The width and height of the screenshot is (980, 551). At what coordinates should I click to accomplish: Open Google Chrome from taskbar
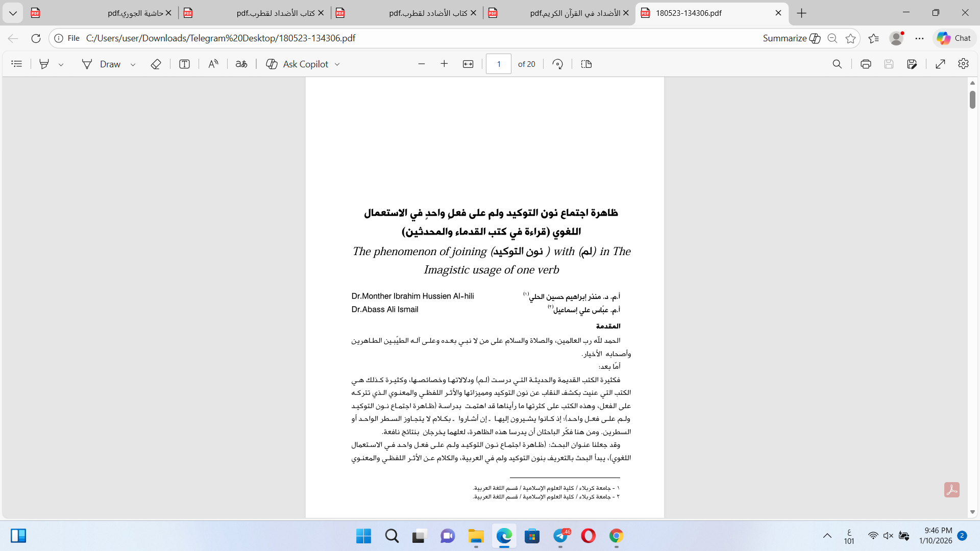pyautogui.click(x=616, y=536)
